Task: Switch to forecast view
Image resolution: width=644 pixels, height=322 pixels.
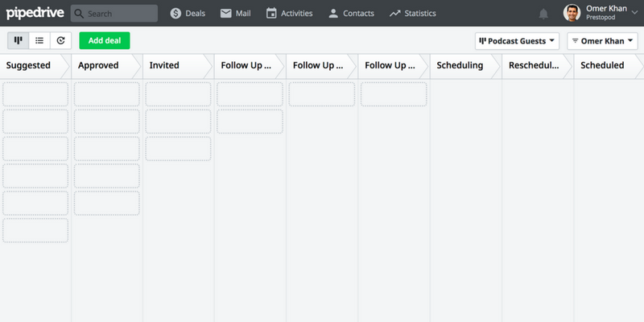Action: pos(61,40)
